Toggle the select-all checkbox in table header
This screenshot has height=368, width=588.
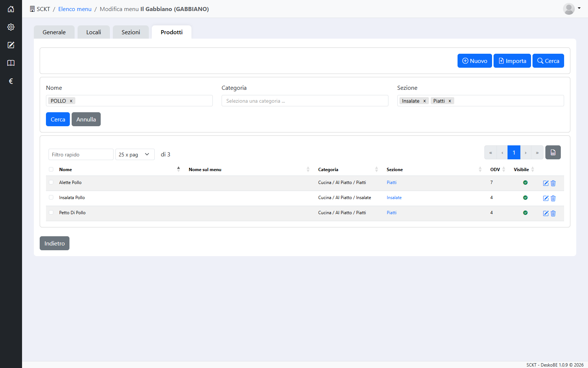pos(51,169)
